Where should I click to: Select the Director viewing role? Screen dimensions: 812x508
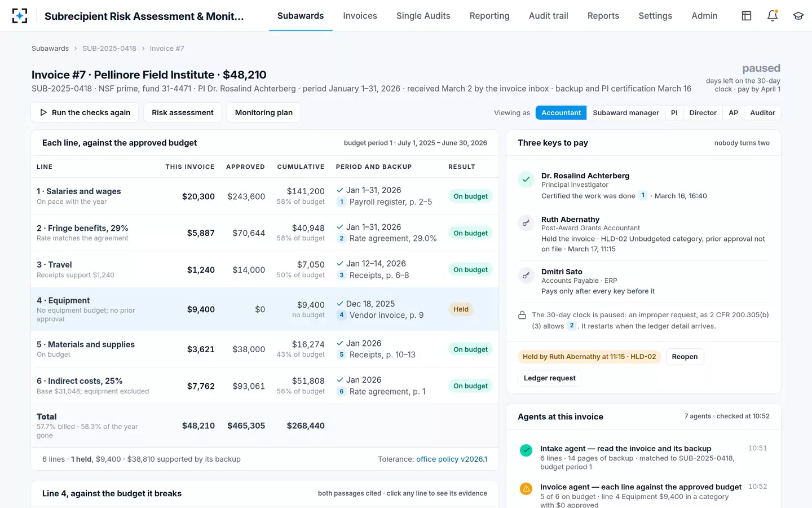(x=703, y=113)
